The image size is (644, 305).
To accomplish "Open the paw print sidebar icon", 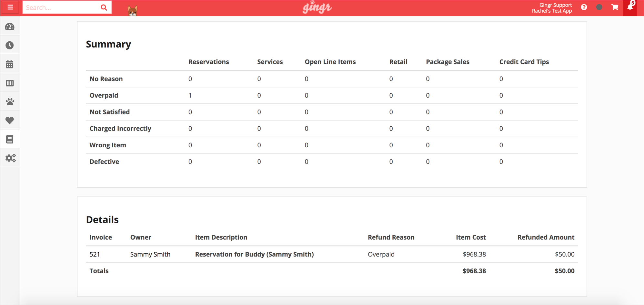I will (x=10, y=102).
